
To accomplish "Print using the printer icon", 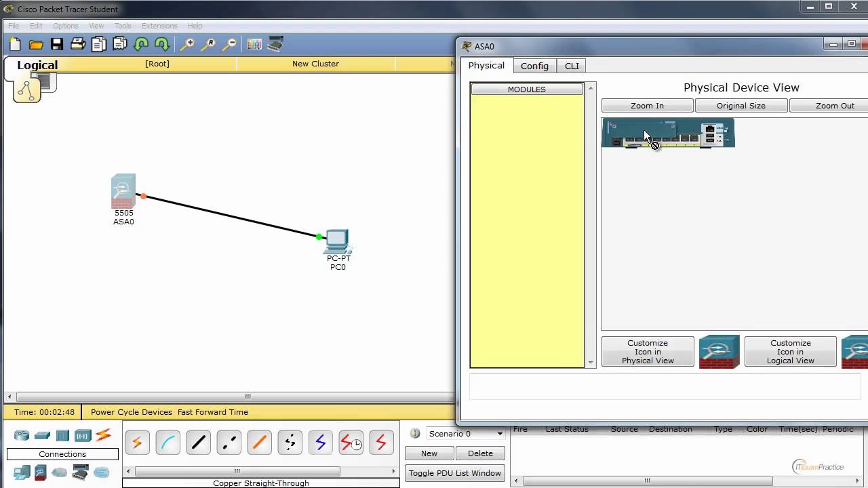I will click(x=78, y=45).
